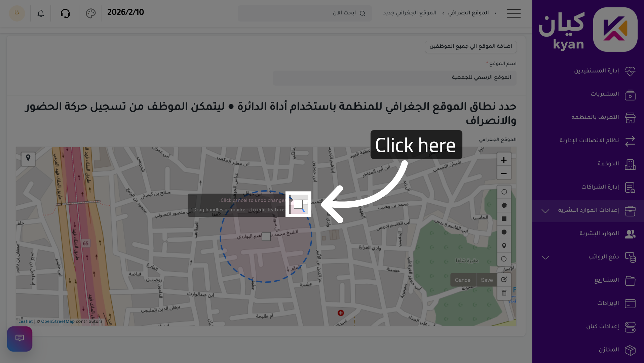
Task: Expand the 'دفع الرواتب' sidebar section
Action: [x=545, y=257]
